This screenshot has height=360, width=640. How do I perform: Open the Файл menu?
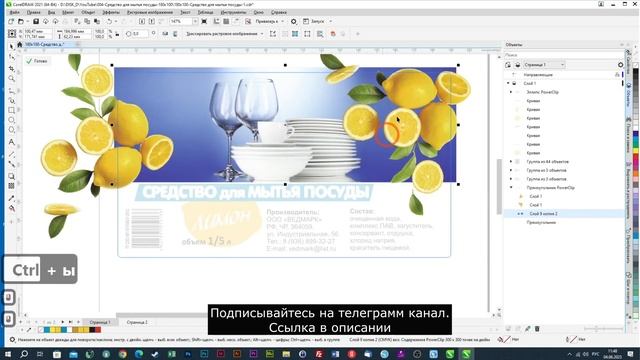point(14,13)
